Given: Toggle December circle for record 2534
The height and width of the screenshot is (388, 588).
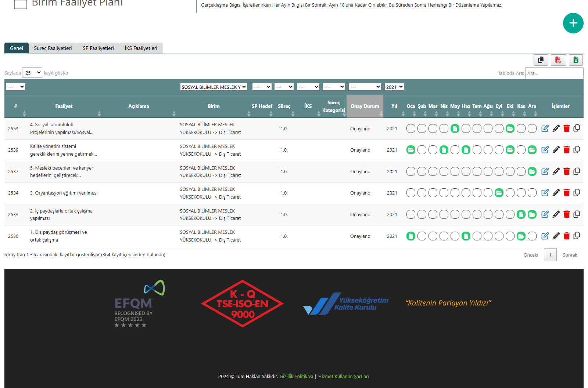Looking at the screenshot, I should [532, 193].
